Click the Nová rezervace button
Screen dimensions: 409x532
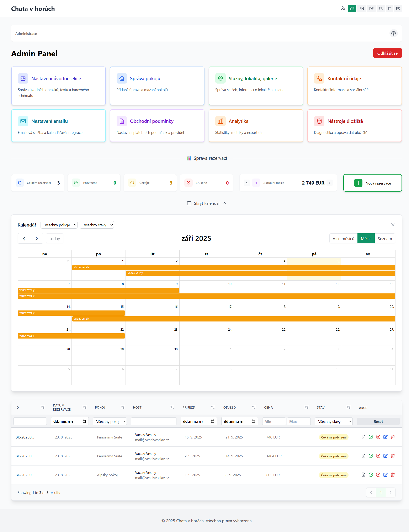tap(372, 183)
